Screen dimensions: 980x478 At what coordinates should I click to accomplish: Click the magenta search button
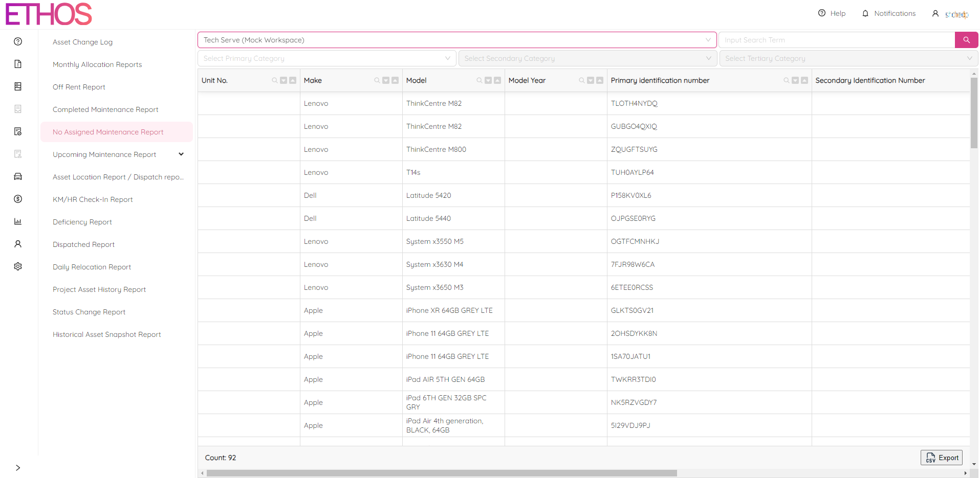point(966,40)
